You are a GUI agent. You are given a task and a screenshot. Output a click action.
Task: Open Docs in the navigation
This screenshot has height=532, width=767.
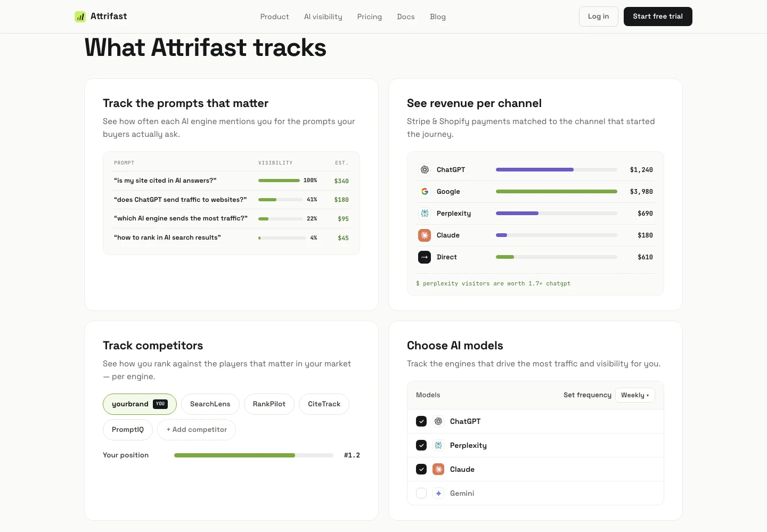pyautogui.click(x=406, y=17)
